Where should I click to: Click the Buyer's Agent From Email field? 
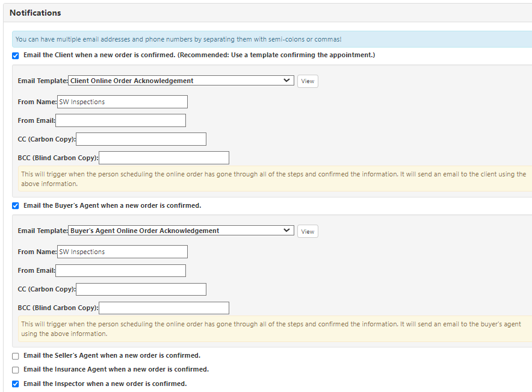[121, 270]
